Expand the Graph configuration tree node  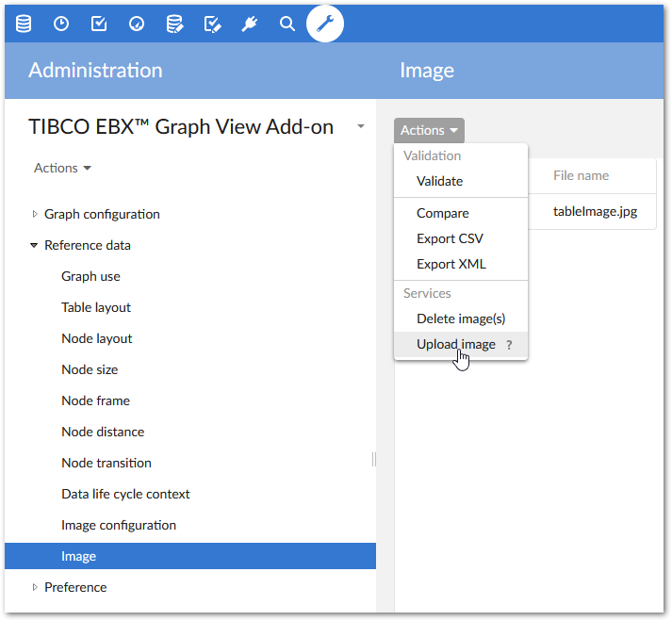click(x=36, y=214)
